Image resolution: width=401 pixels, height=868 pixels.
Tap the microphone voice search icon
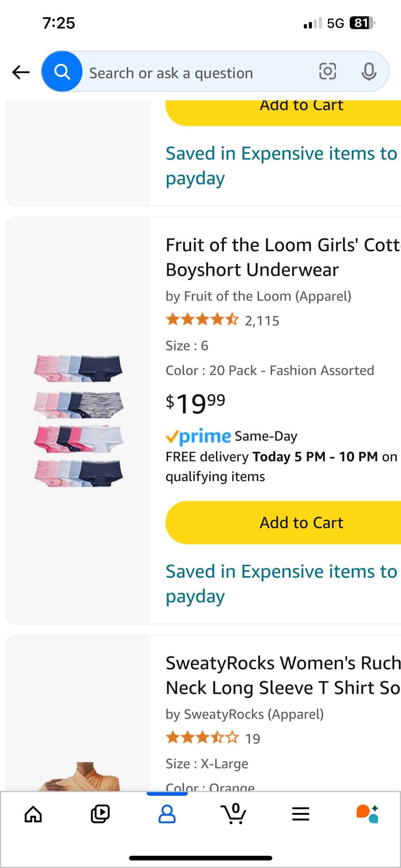coord(369,71)
